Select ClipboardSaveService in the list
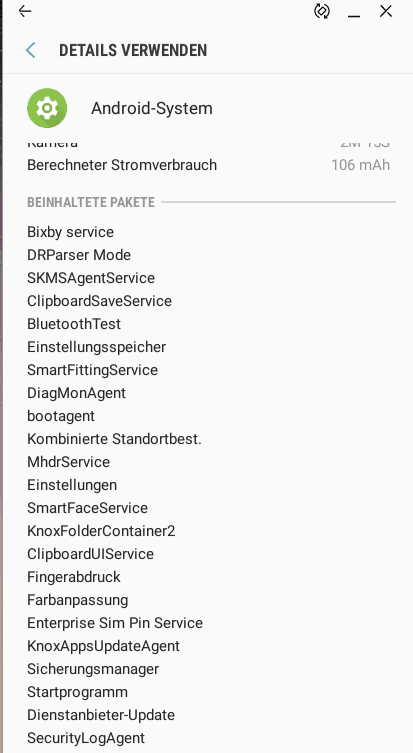 click(x=99, y=301)
